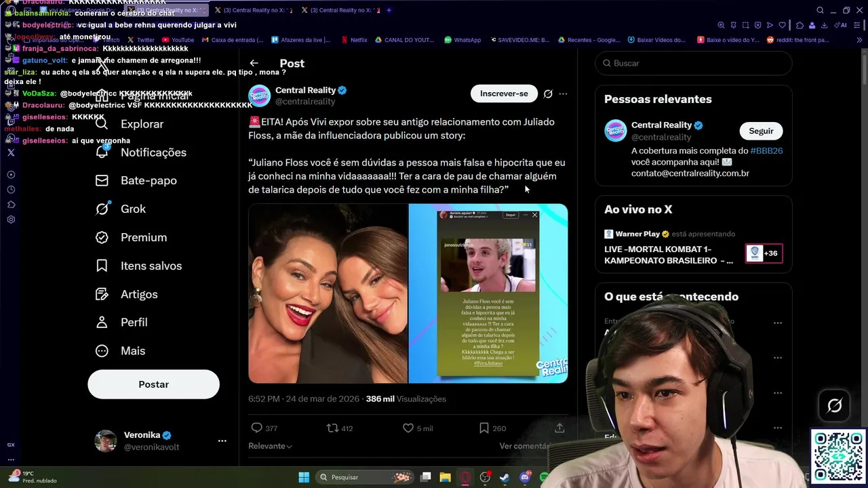
Task: Open settings gear in Opera sidebar
Action: pos(11,220)
